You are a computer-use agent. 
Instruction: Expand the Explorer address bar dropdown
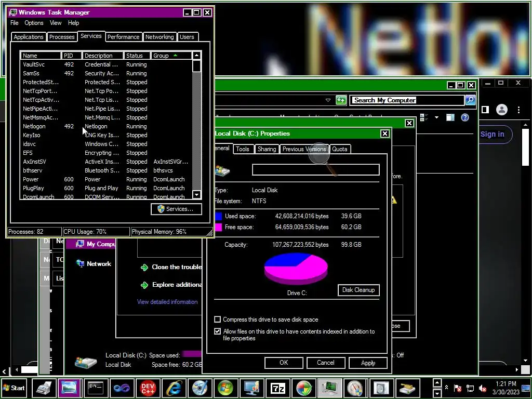[328, 100]
